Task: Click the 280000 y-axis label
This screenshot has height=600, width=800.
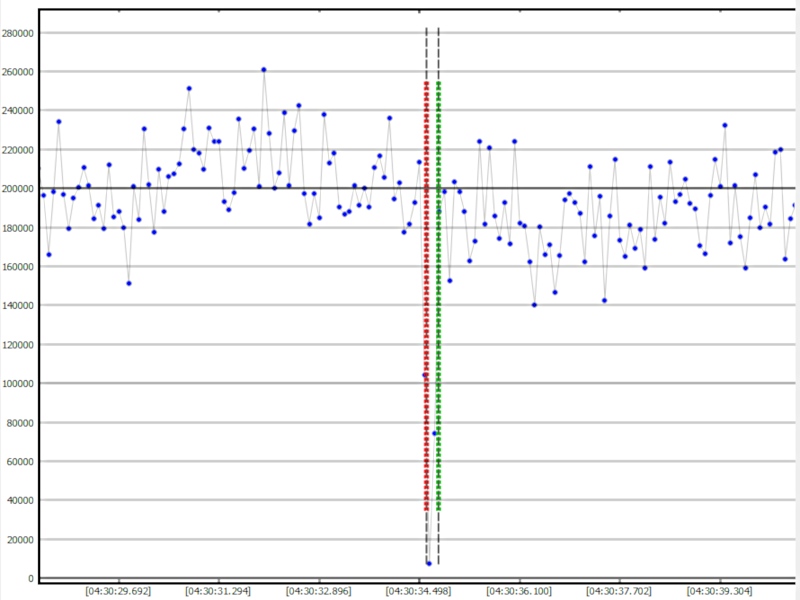Action: click(19, 33)
